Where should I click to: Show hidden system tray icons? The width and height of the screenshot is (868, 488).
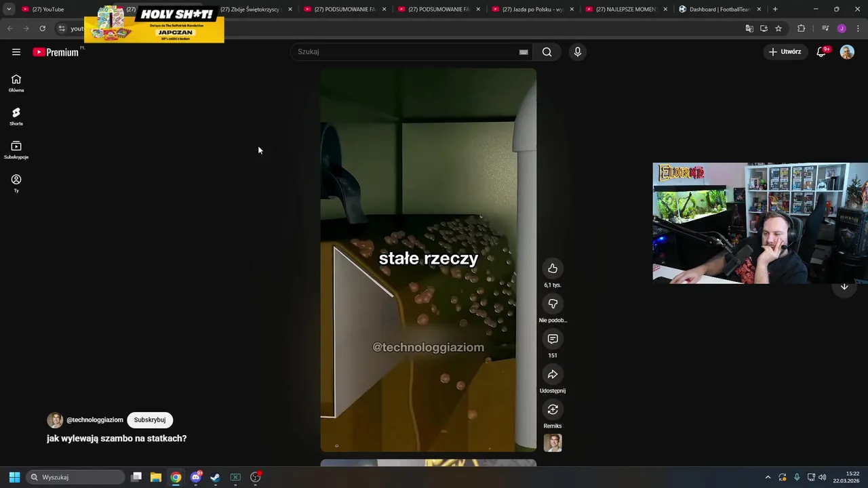click(x=768, y=477)
